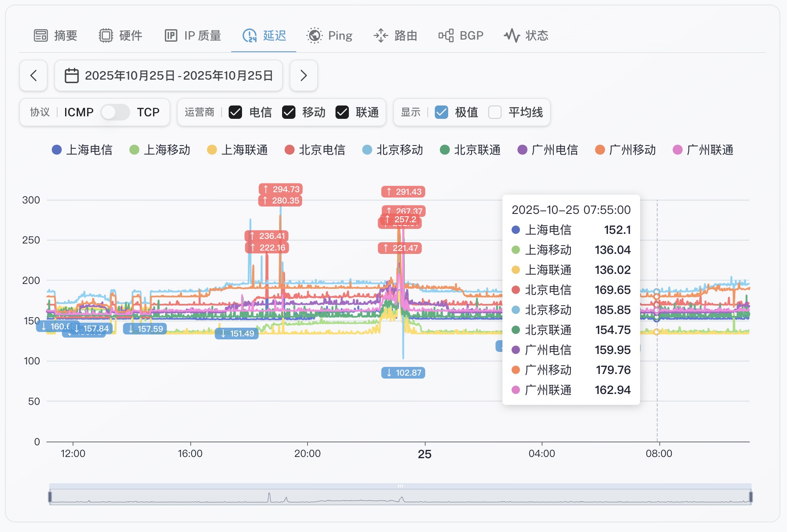The image size is (787, 532).
Task: Click the 路由 routing icon
Action: click(381, 36)
